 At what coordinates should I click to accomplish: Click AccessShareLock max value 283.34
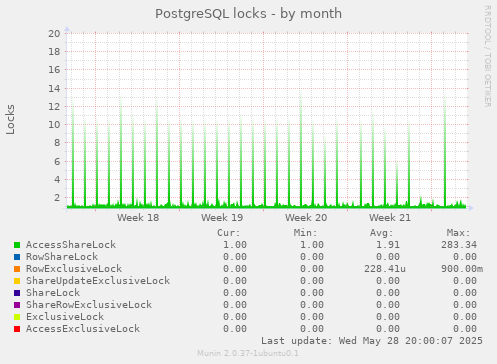point(459,245)
